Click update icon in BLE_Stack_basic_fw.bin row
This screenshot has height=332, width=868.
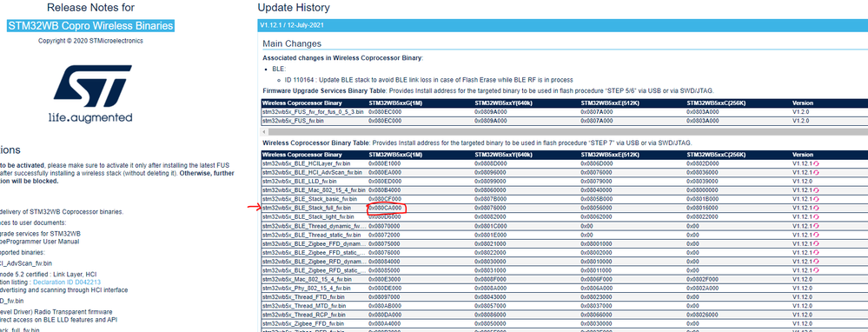pos(815,199)
